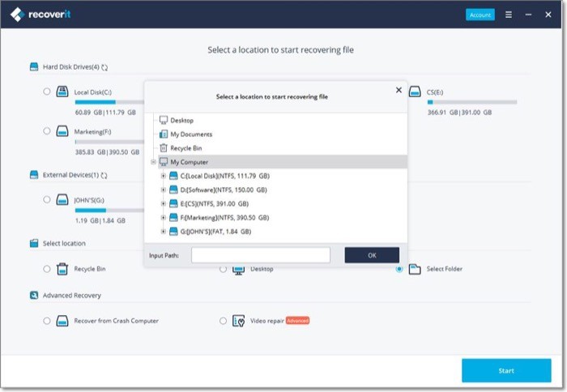567x392 pixels.
Task: Click the refresh icon beside External Devices(1)
Action: 104,176
